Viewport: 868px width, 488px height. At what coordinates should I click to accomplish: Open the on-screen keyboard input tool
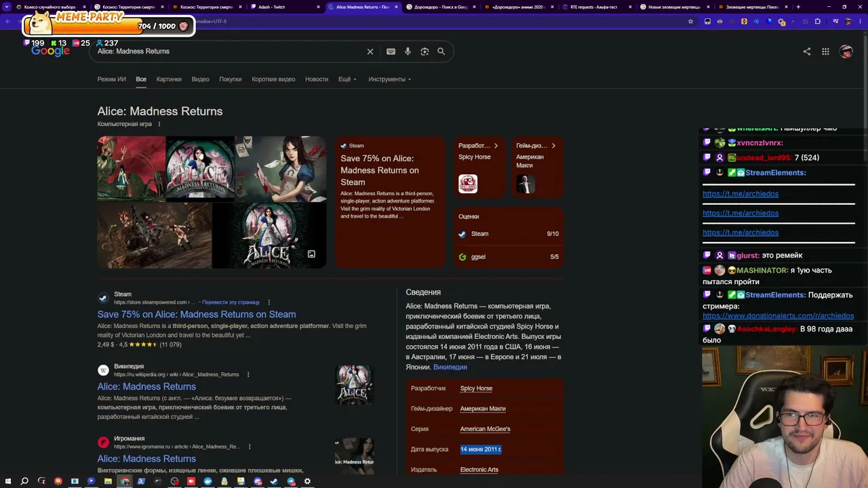tap(391, 52)
